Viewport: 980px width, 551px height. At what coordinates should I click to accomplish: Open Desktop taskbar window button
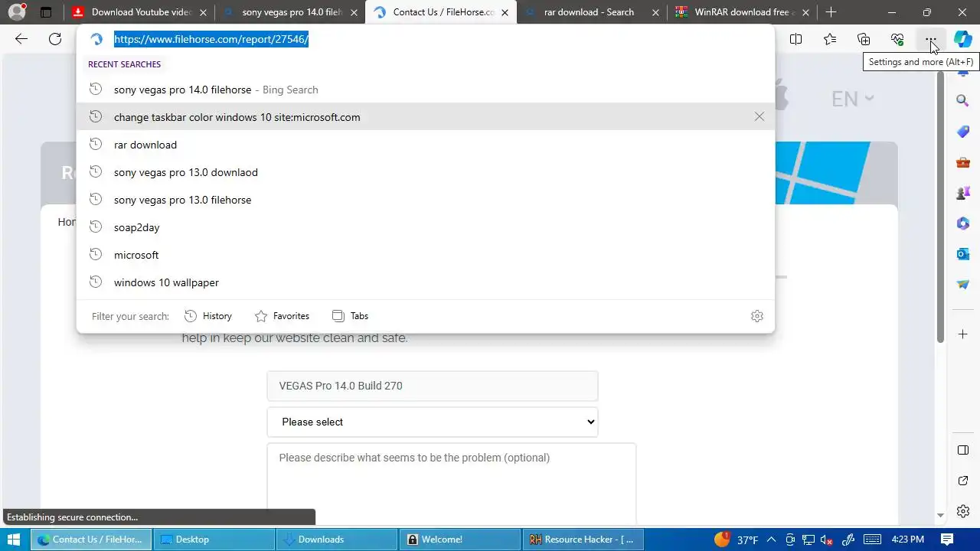214,540
